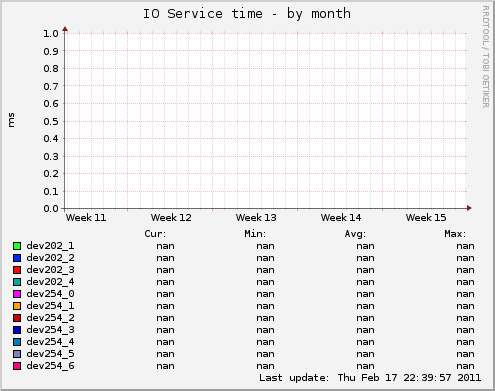Select the dev254_2 legend label
The height and width of the screenshot is (391, 495).
pyautogui.click(x=50, y=318)
